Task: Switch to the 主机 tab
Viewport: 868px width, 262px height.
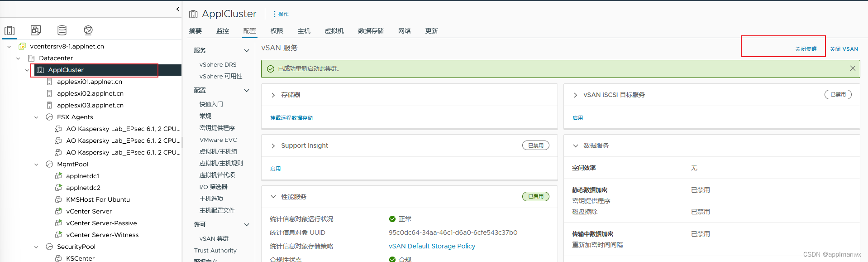Action: coord(304,31)
